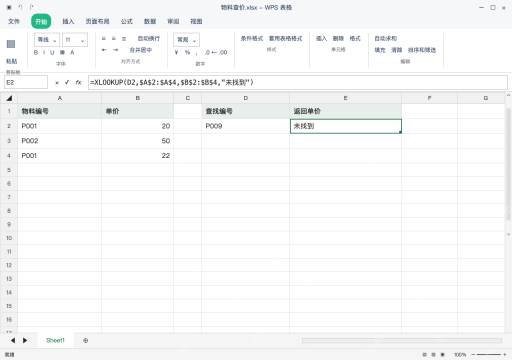Viewport: 512px width, 360px height.
Task: Click the font color A icon
Action: click(x=72, y=53)
